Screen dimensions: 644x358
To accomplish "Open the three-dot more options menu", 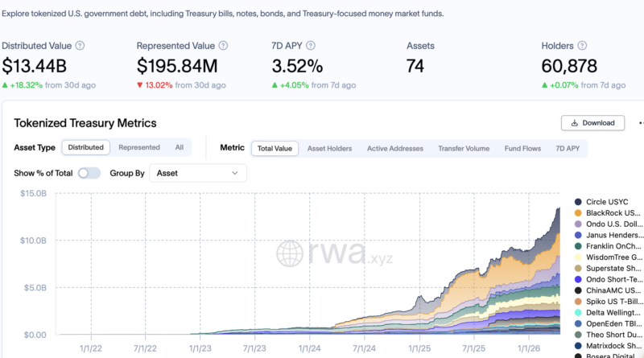I will pos(640,123).
